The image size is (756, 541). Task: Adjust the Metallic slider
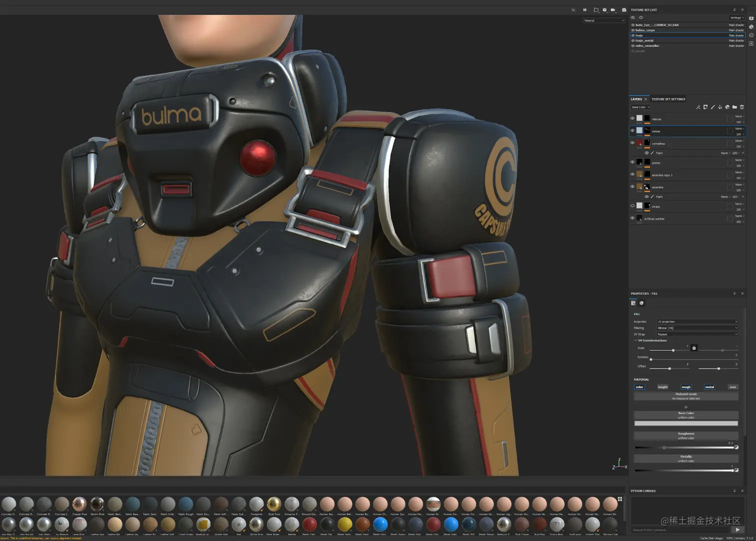point(683,470)
